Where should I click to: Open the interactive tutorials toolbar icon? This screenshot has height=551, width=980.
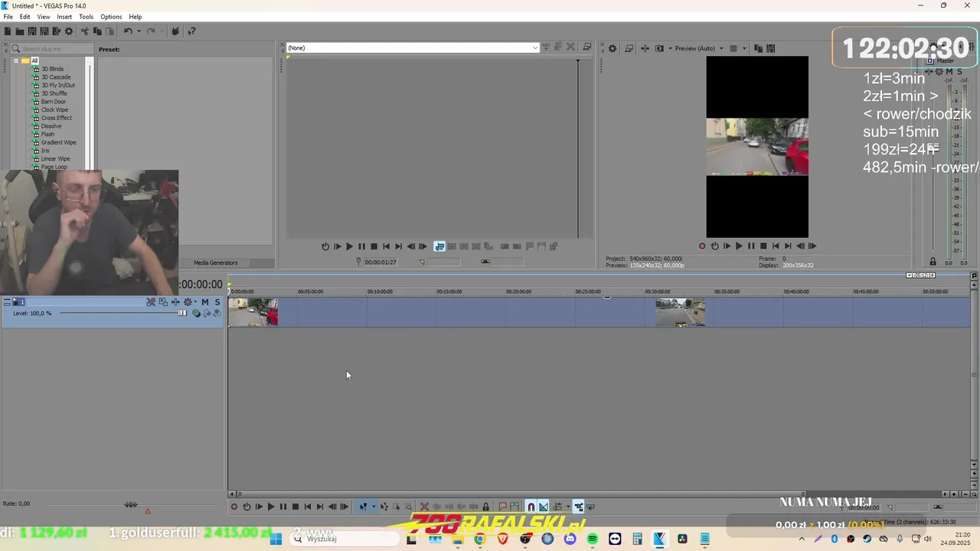point(175,31)
